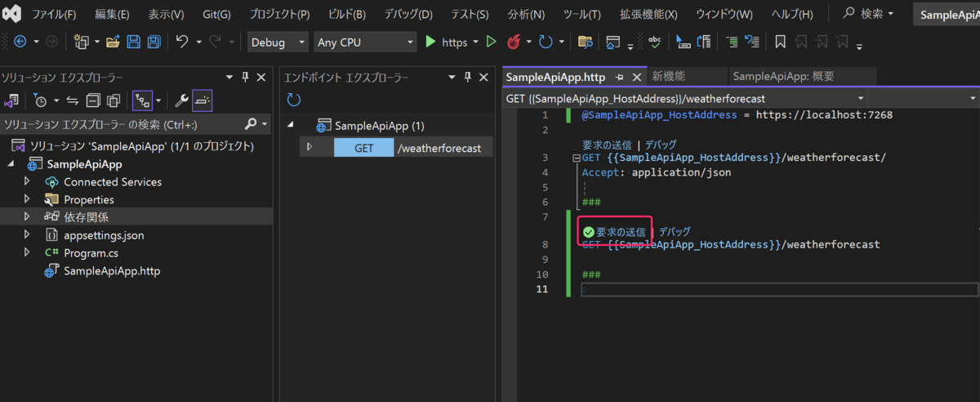Select SampleApiApp.http file in Solution Explorer
The image size is (980, 402).
tap(112, 270)
